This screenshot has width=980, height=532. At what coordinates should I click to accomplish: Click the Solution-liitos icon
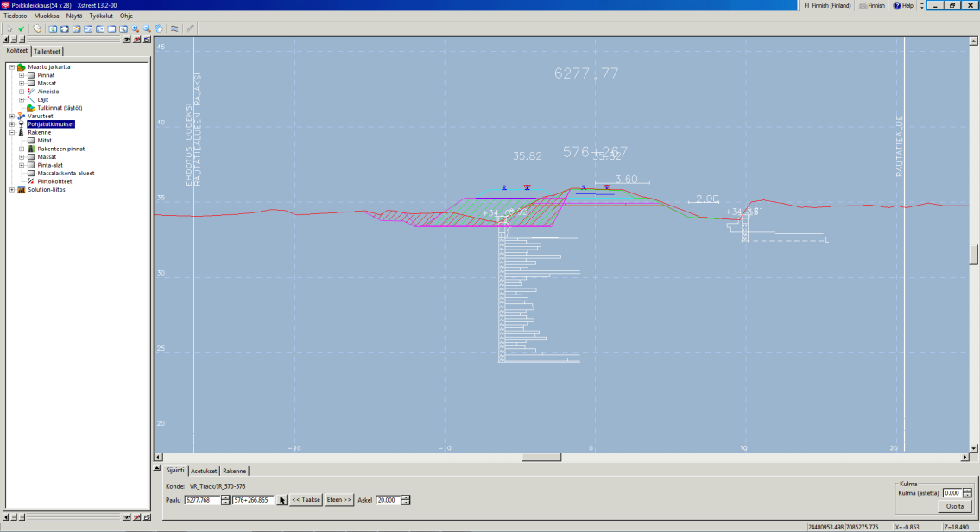coord(22,190)
